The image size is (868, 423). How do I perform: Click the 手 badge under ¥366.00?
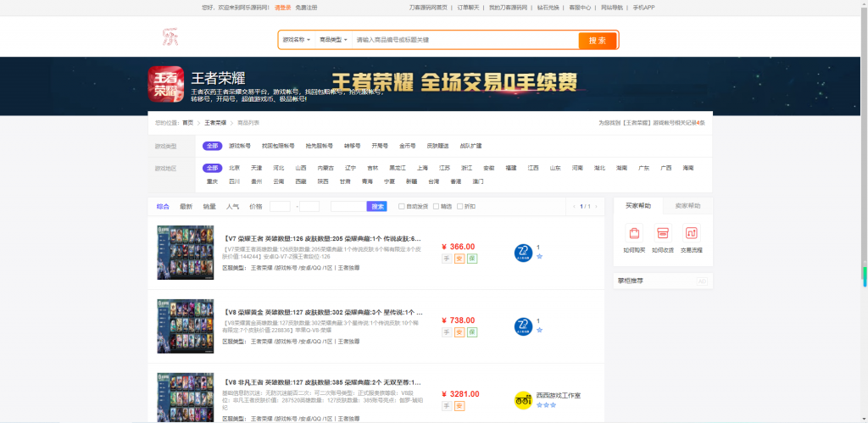pyautogui.click(x=447, y=259)
